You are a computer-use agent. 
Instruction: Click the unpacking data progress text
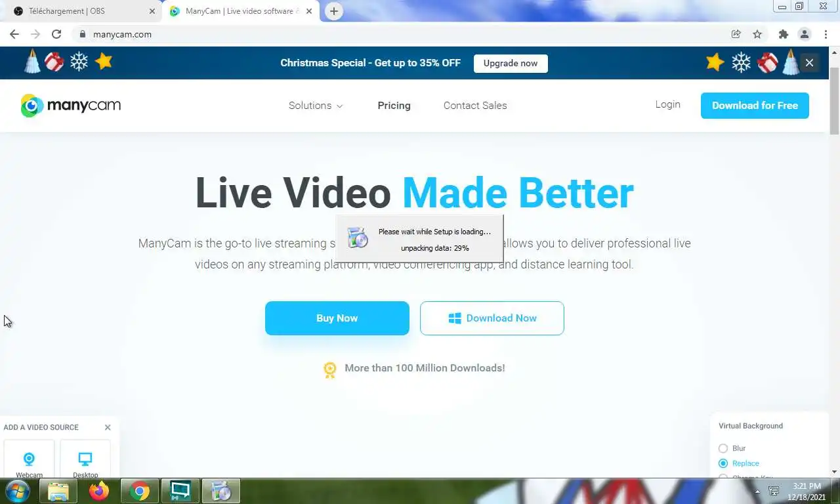pyautogui.click(x=435, y=248)
